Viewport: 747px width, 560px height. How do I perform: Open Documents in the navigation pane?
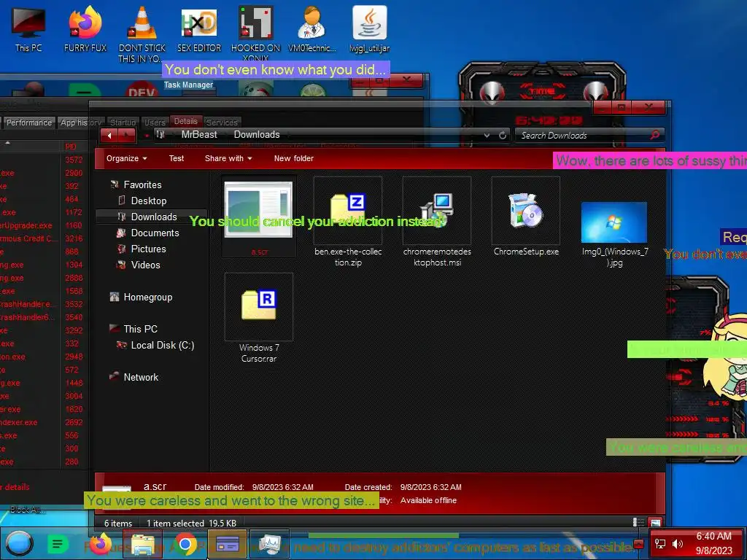(x=155, y=233)
